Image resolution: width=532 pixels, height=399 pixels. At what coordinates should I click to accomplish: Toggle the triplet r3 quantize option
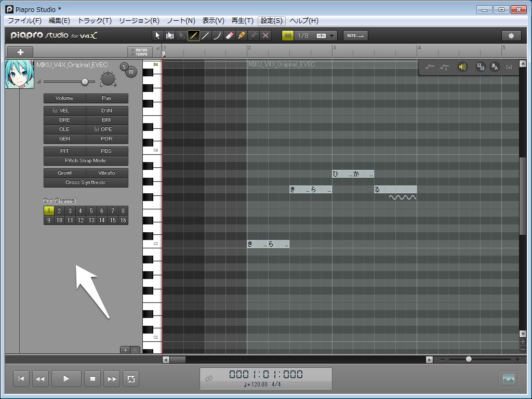tap(321, 36)
